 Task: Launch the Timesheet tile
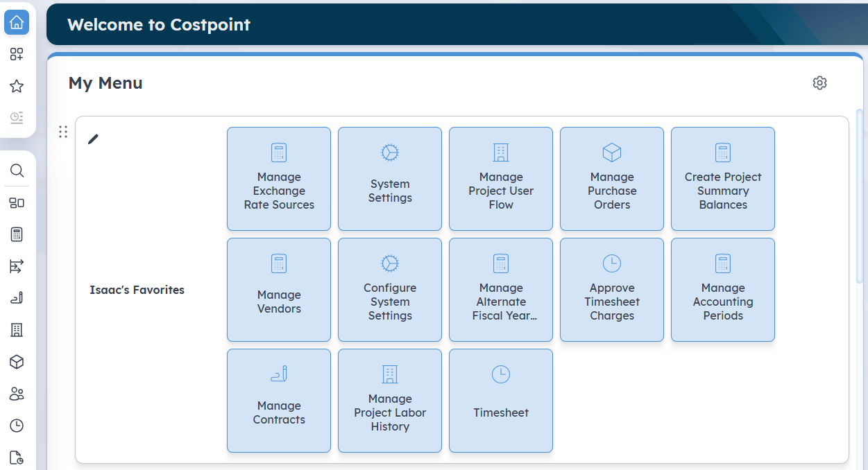501,401
